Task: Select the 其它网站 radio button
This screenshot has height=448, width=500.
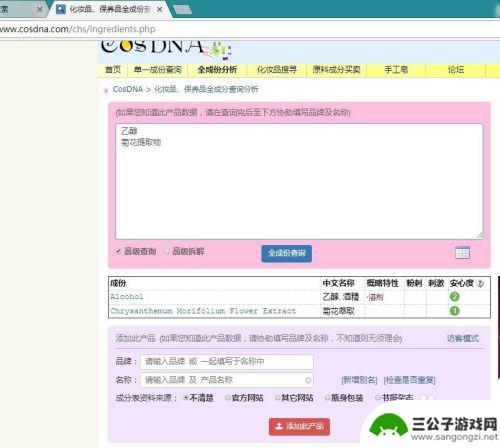Action: point(277,398)
